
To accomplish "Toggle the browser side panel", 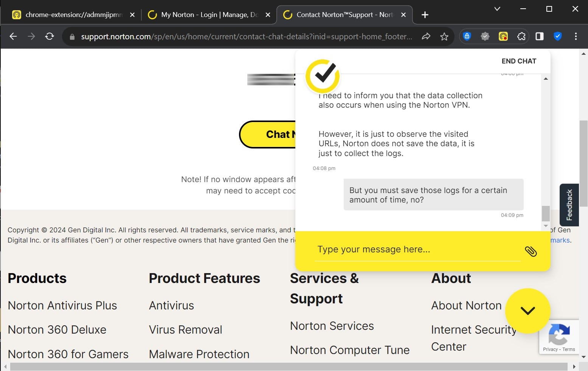I will pyautogui.click(x=540, y=36).
